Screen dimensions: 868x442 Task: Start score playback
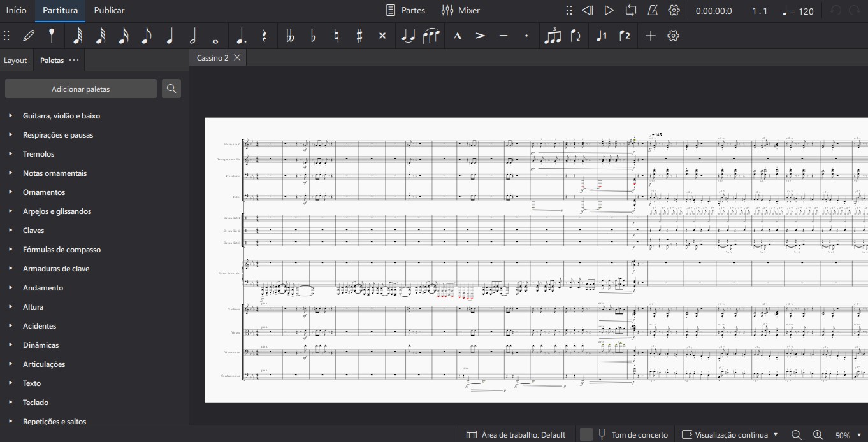tap(609, 10)
